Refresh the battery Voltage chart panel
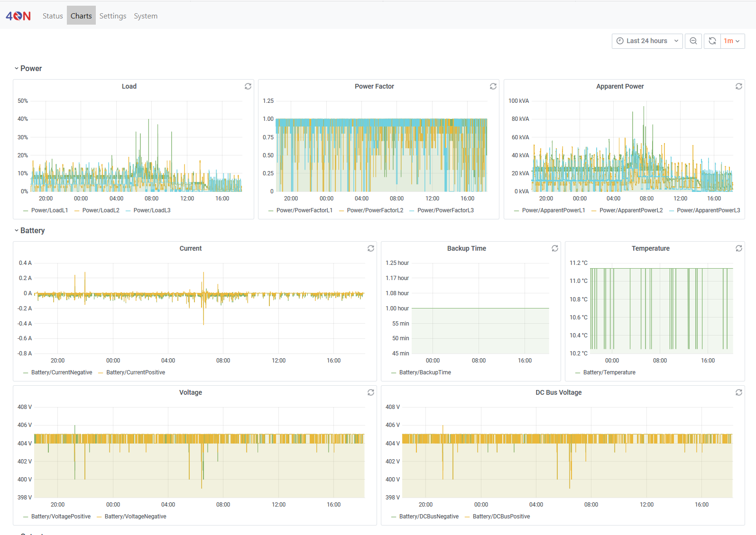The width and height of the screenshot is (756, 535). [x=371, y=392]
